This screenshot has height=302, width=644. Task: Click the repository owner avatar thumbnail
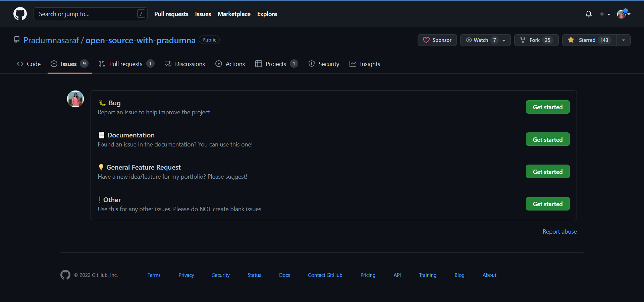point(75,99)
